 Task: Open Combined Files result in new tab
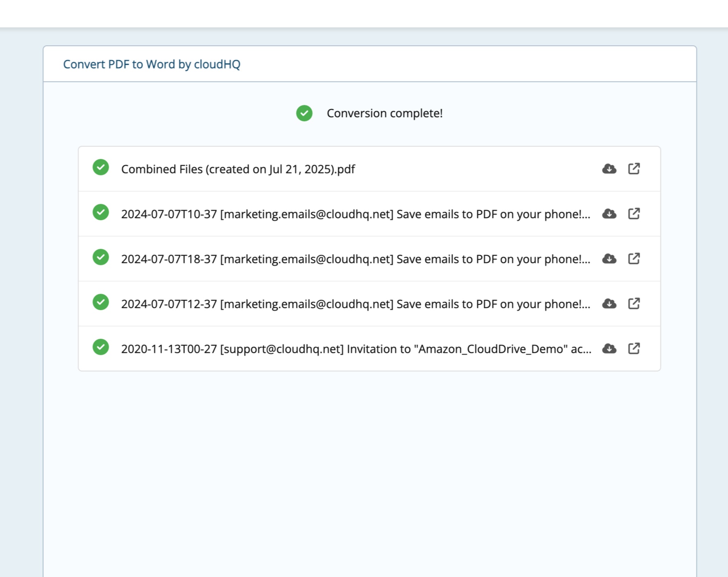634,168
